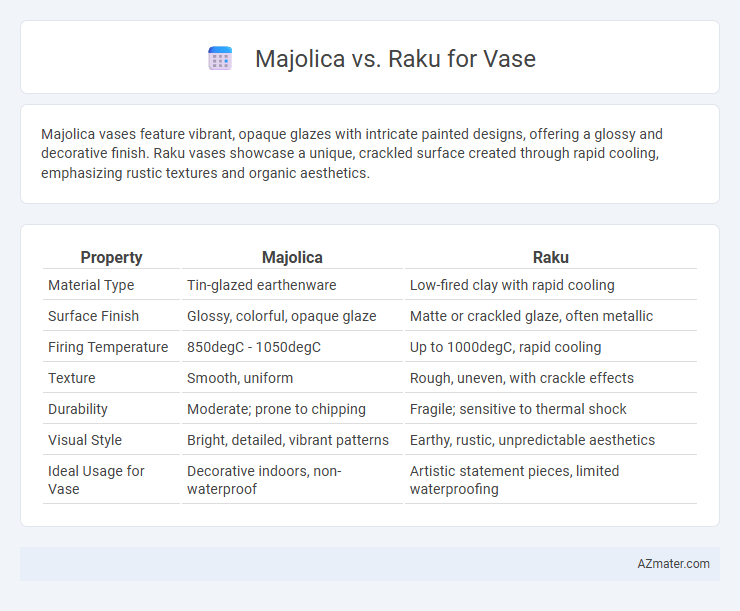Click the table grid icon beside title
The image size is (740, 611).
(220, 59)
